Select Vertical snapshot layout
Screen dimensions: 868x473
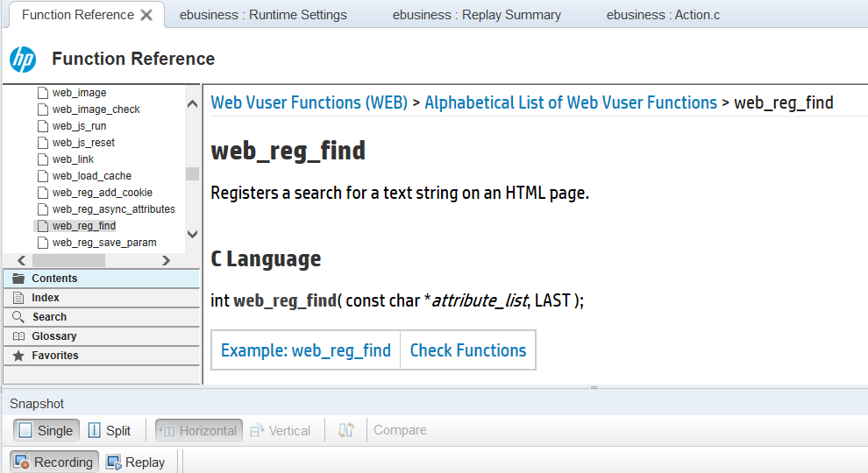click(x=281, y=430)
